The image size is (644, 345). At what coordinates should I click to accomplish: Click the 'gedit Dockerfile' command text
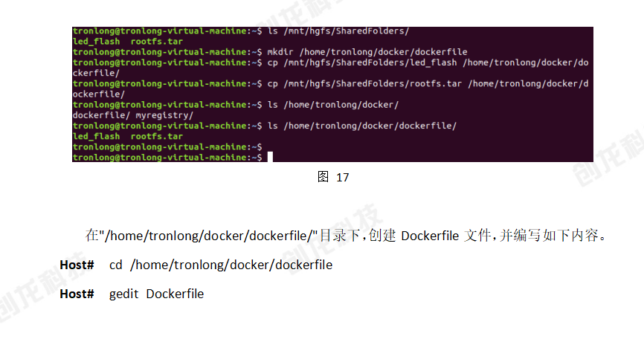point(156,294)
